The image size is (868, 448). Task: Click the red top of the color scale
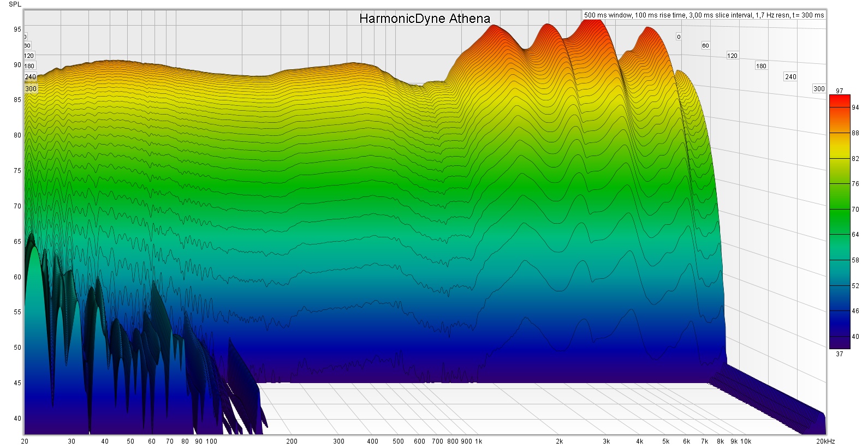(x=840, y=100)
